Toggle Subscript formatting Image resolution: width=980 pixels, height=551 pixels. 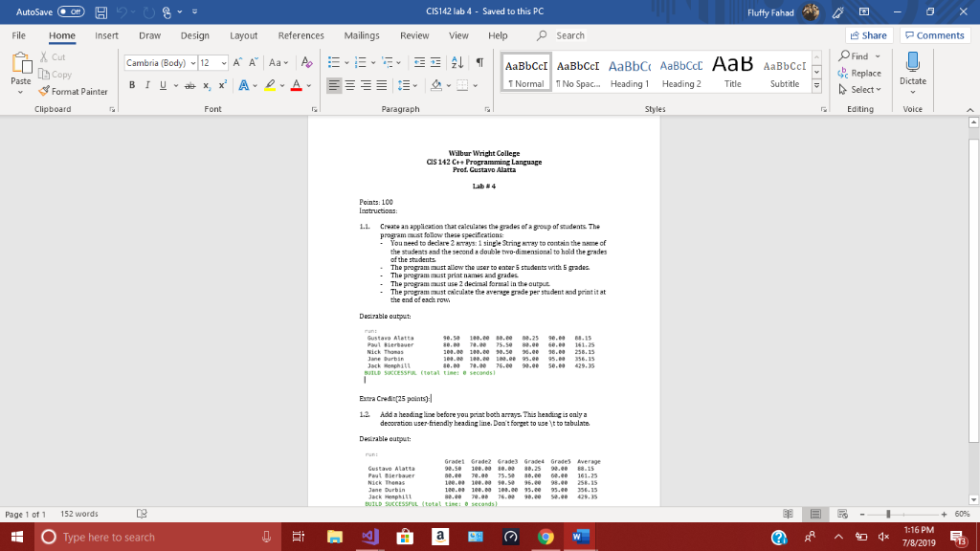click(207, 85)
